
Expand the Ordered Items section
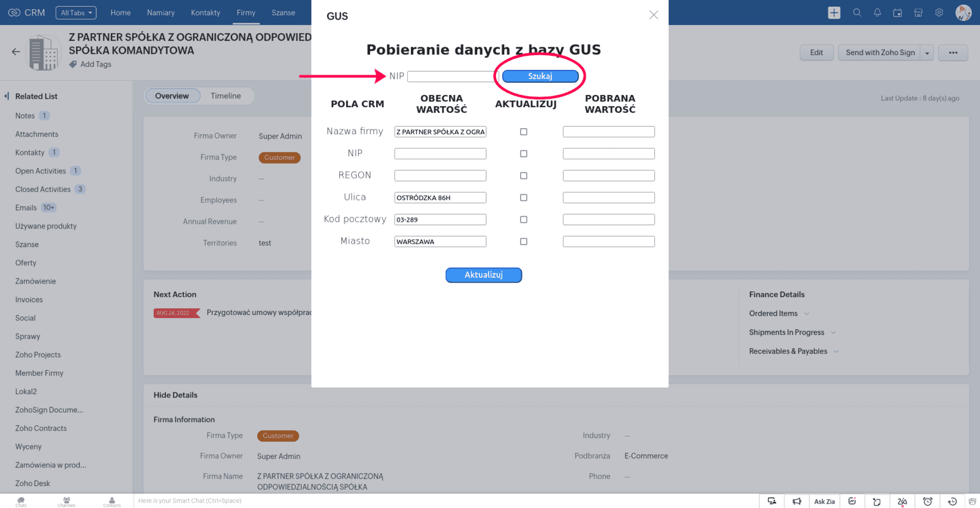click(x=807, y=314)
